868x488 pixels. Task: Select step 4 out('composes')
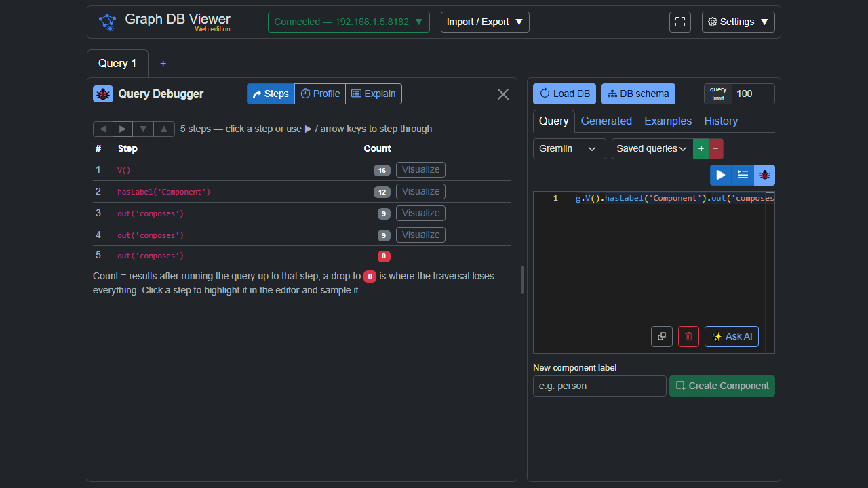point(302,235)
